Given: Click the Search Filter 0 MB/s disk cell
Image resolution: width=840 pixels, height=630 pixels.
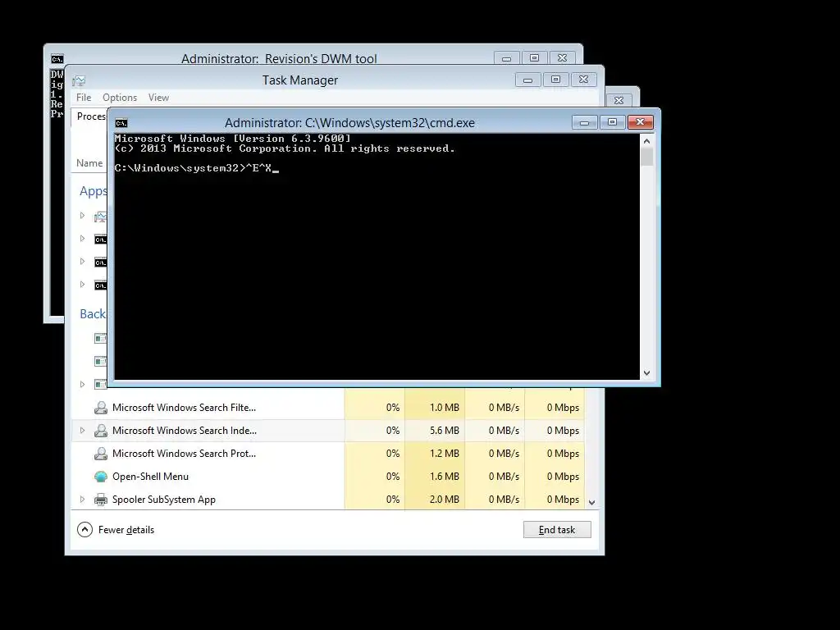Looking at the screenshot, I should coord(495,408).
